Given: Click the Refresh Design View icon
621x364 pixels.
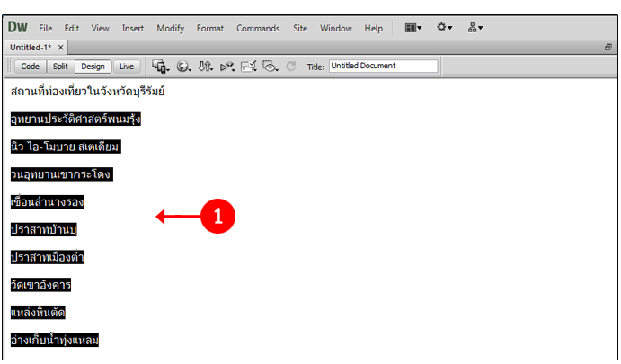Looking at the screenshot, I should [x=290, y=66].
